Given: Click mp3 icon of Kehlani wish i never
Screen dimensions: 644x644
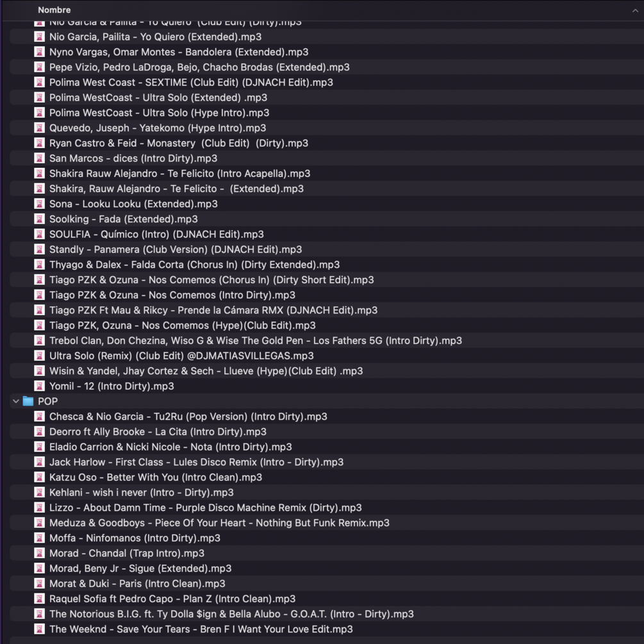Looking at the screenshot, I should tap(40, 493).
